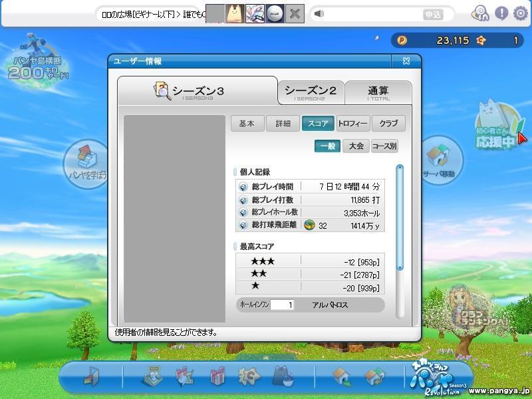Click the two-star score -21 [2787p]

360,275
